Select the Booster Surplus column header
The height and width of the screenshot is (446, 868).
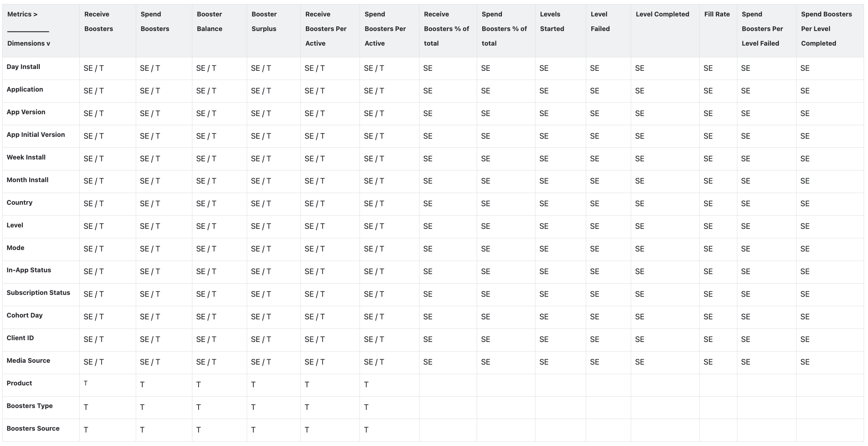[x=264, y=22]
